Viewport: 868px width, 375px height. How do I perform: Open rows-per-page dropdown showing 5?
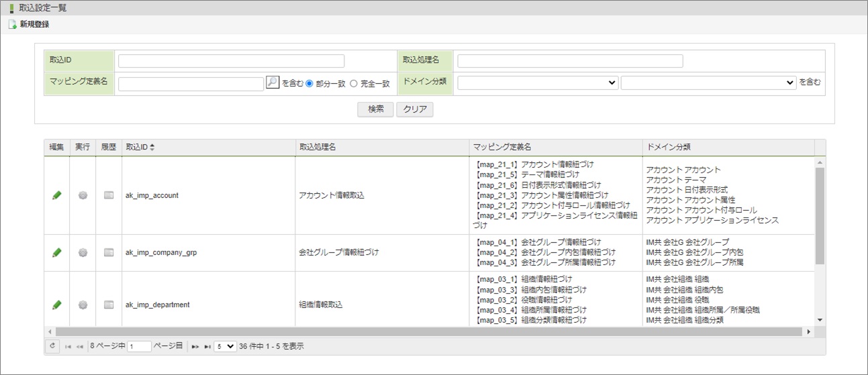click(x=225, y=346)
